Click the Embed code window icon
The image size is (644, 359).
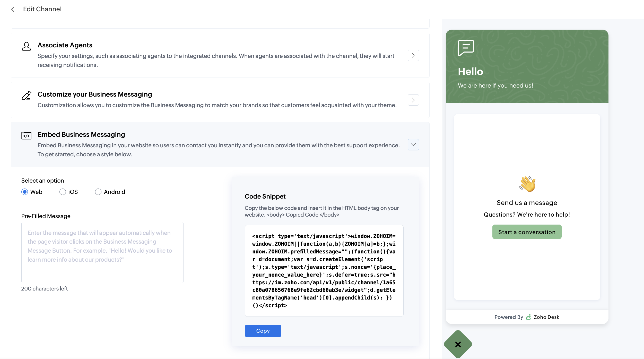tap(26, 136)
